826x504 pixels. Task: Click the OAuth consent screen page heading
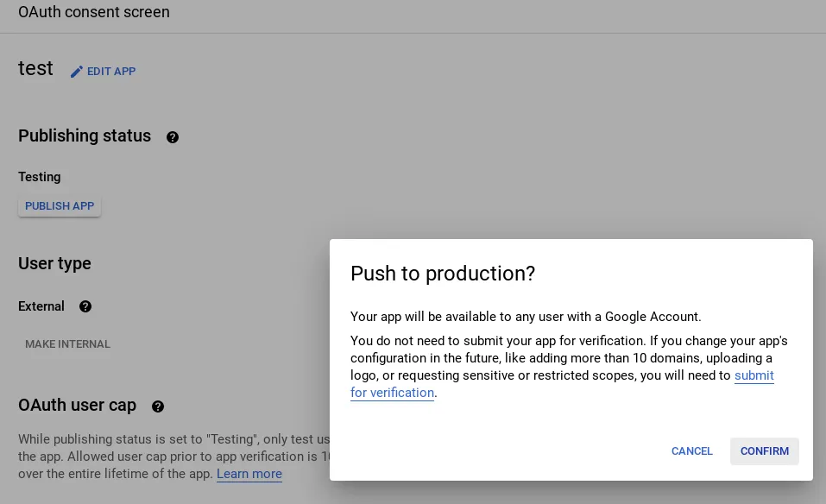click(94, 12)
